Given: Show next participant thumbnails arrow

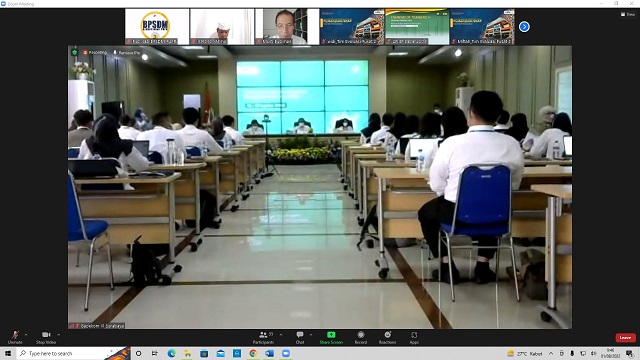Looking at the screenshot, I should 524,27.
